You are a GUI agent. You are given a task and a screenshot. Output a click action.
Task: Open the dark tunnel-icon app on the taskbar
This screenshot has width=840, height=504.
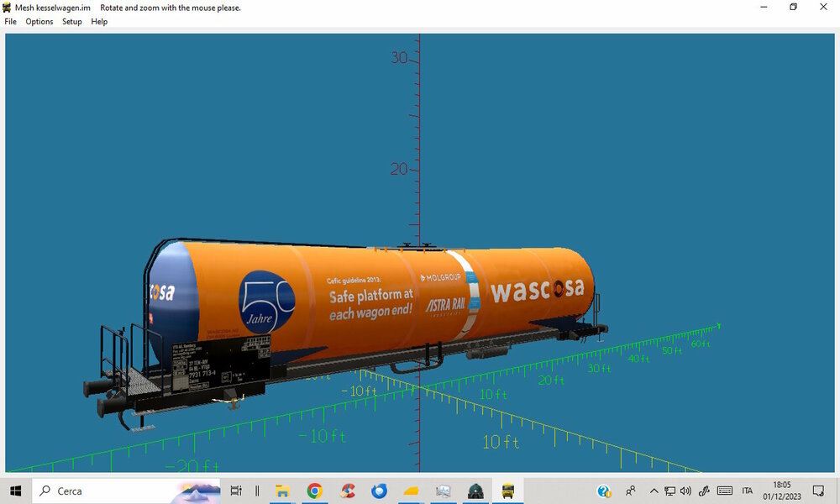click(475, 491)
